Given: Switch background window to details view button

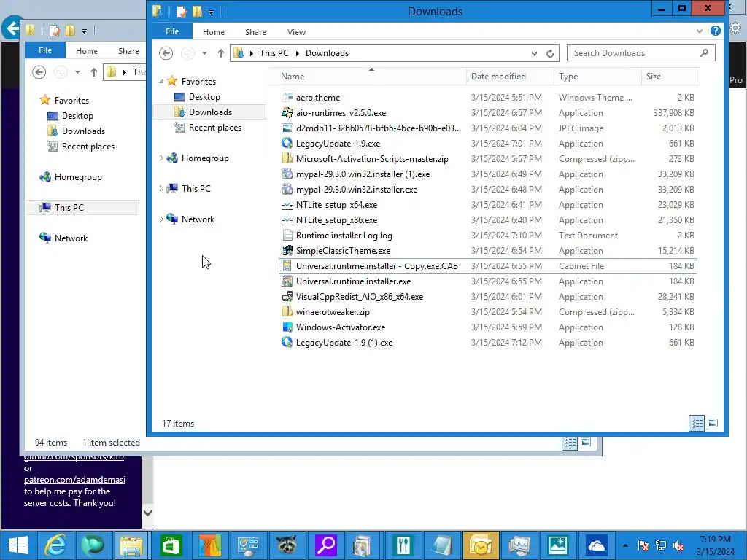Looking at the screenshot, I should 570,443.
